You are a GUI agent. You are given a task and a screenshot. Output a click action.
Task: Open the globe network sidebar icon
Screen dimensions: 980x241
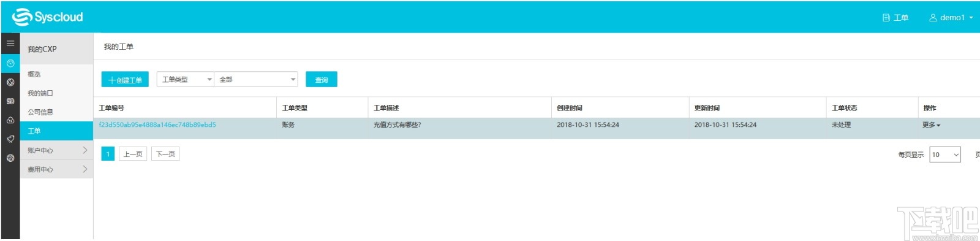click(10, 82)
